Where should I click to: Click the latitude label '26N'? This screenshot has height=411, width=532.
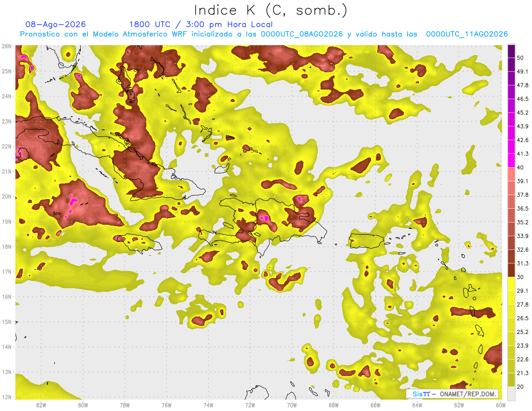click(x=7, y=46)
